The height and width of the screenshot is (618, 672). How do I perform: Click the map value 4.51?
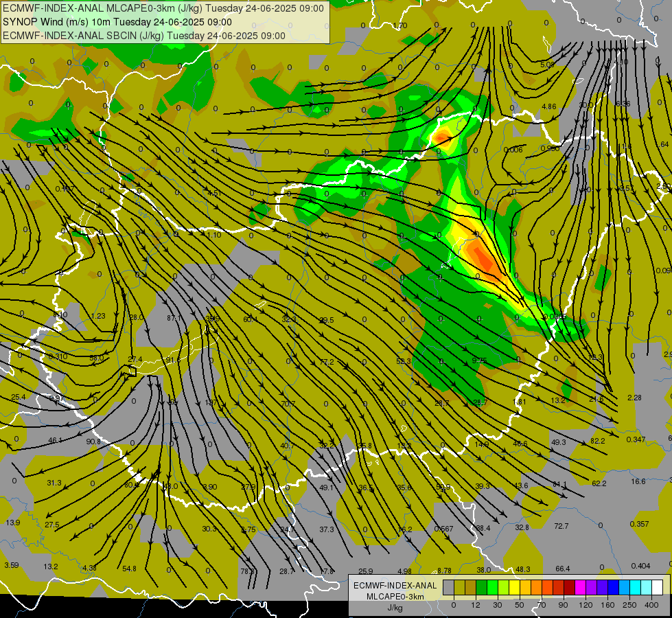(214, 193)
